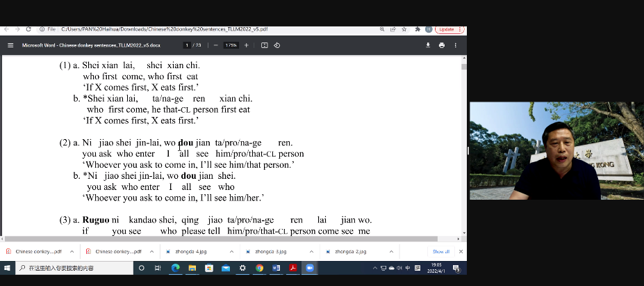644x286 pixels.
Task: Bookmark this page with star icon
Action: coord(405,29)
